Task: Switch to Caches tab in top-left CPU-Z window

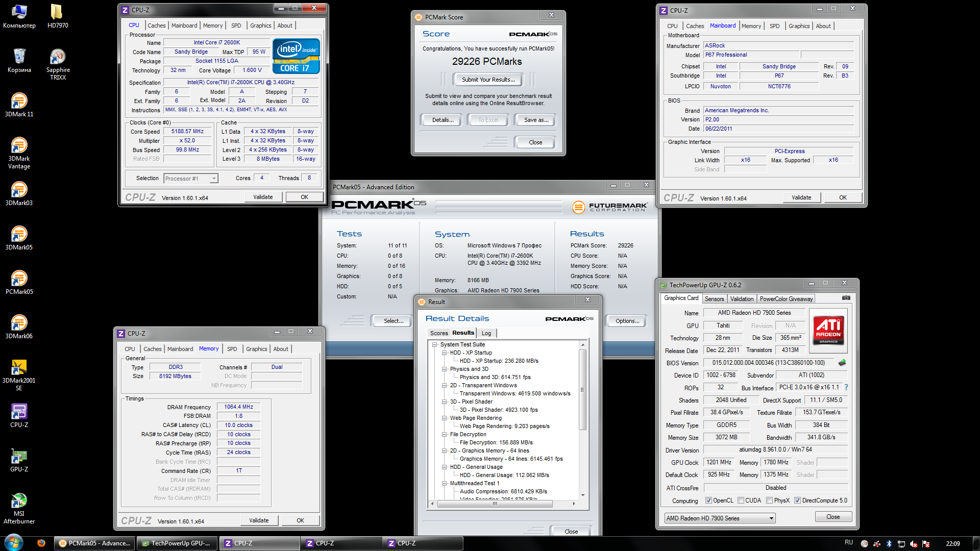Action: pos(156,26)
